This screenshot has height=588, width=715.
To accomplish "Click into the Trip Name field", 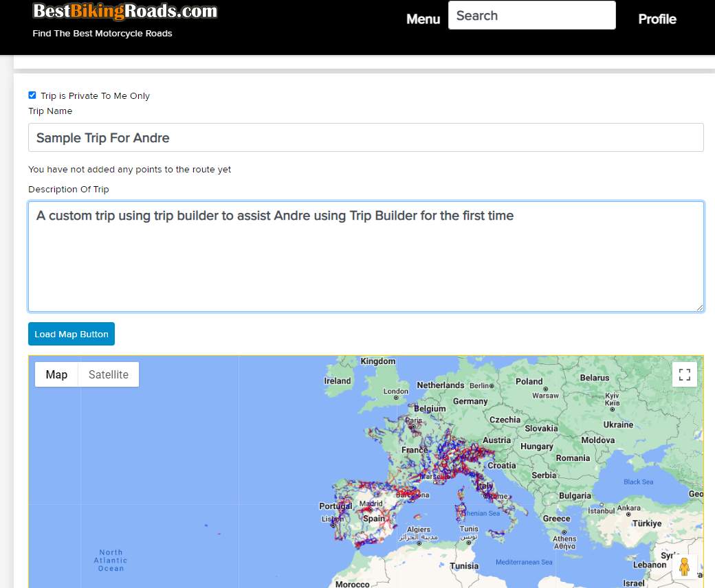I will click(366, 137).
